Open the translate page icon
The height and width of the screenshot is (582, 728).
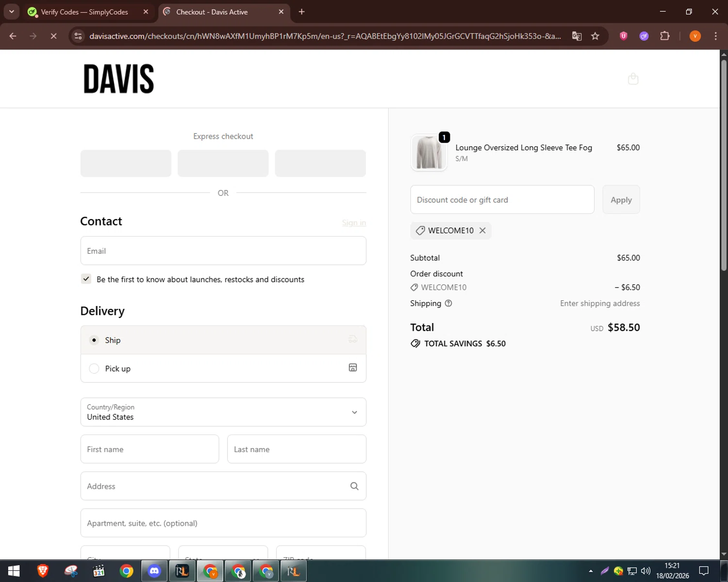(577, 36)
